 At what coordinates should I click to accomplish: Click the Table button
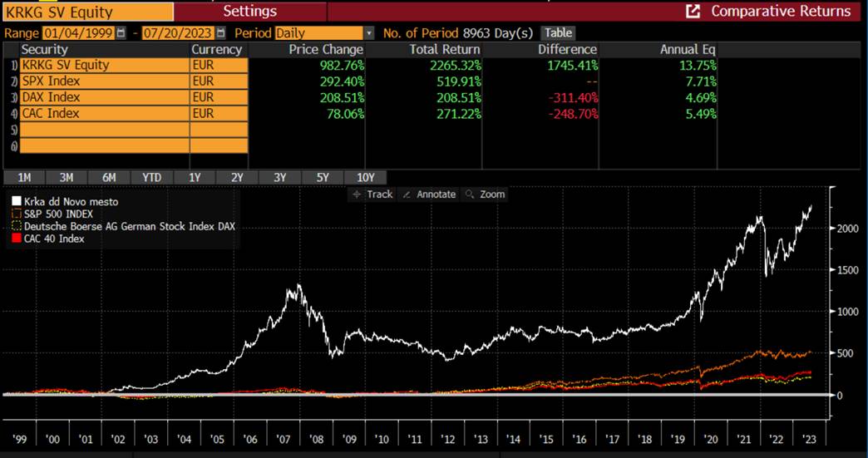point(558,32)
